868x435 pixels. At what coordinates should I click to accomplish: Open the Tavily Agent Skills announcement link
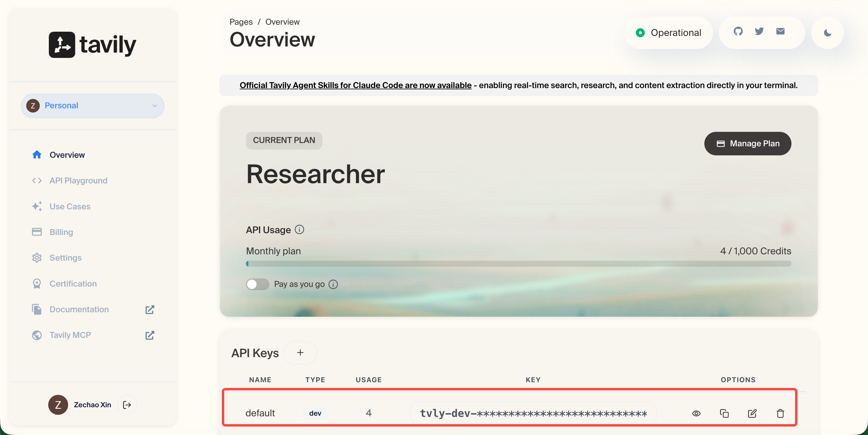click(356, 85)
